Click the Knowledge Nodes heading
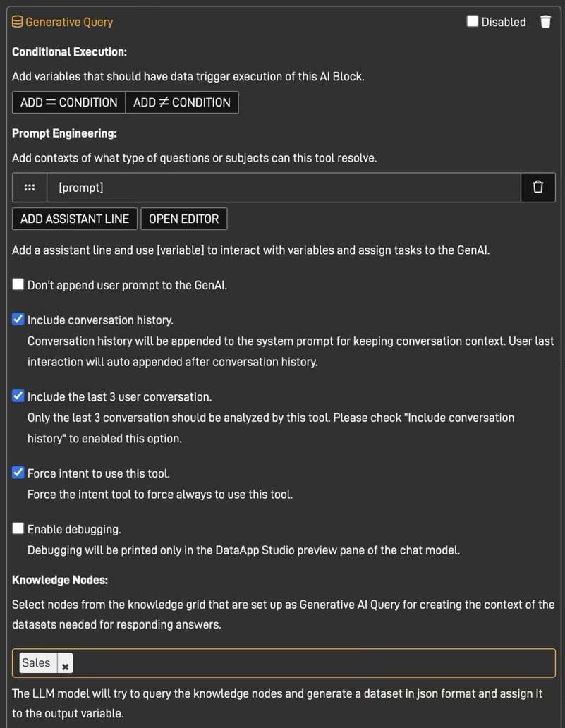 tap(60, 580)
